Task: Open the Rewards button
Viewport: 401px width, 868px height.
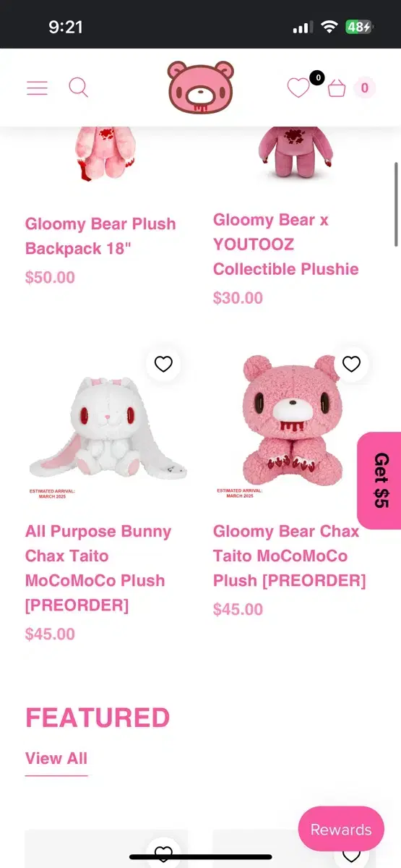Action: coord(341,829)
